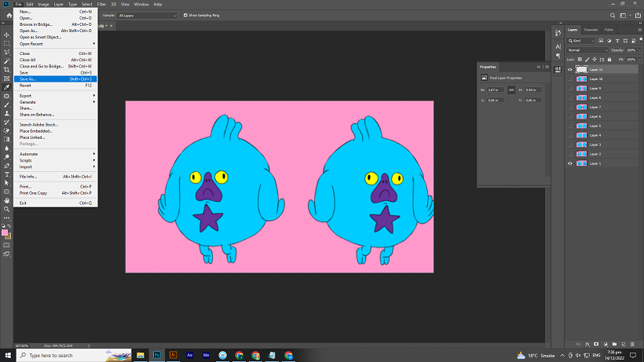
Task: Switch to the Channels tab
Action: [x=591, y=30]
